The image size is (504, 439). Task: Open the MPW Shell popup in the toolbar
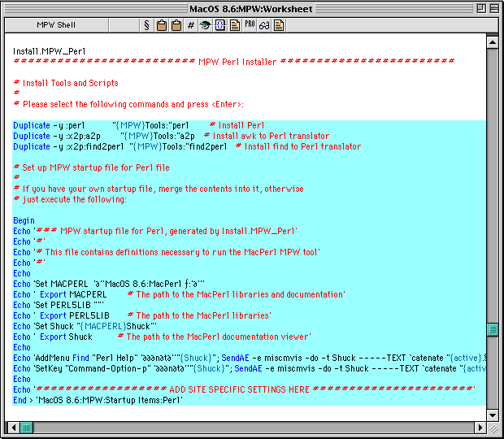coord(57,25)
